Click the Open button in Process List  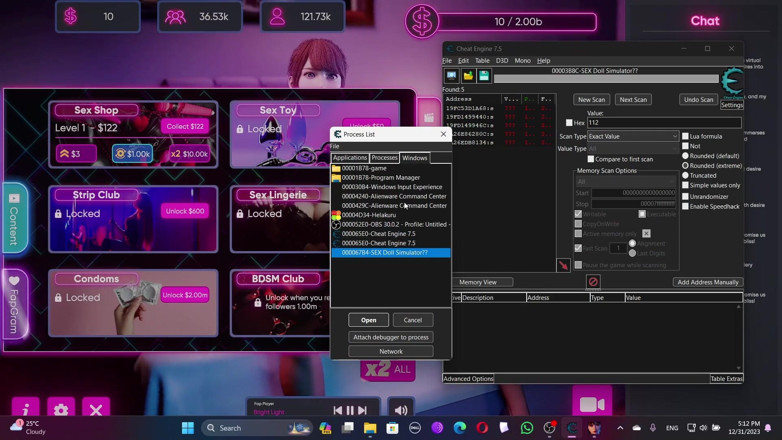[x=369, y=320]
